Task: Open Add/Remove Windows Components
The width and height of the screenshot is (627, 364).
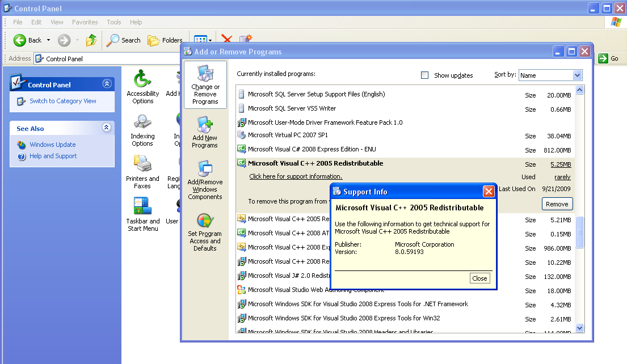Action: (x=205, y=180)
